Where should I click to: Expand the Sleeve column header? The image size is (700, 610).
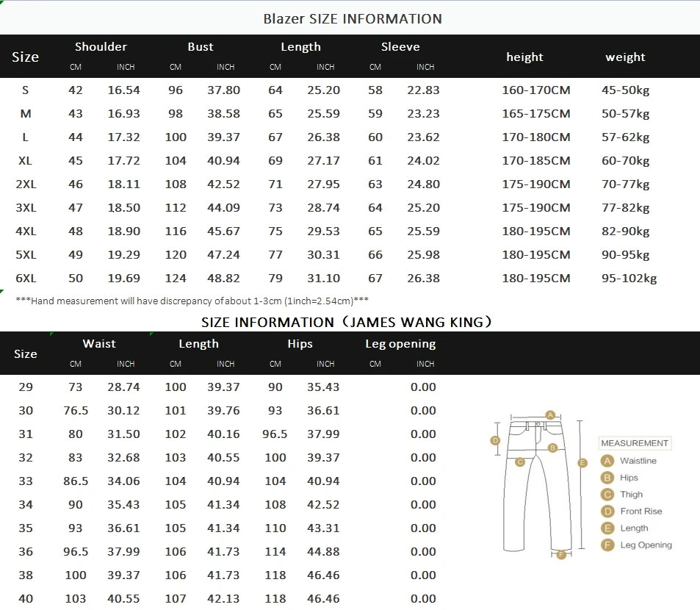click(x=400, y=46)
